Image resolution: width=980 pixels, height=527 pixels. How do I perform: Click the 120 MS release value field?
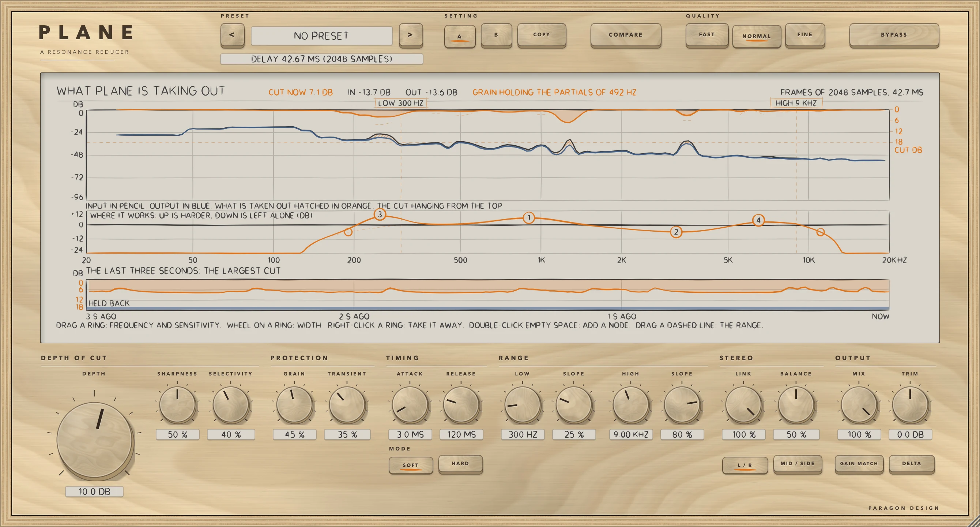pos(461,434)
